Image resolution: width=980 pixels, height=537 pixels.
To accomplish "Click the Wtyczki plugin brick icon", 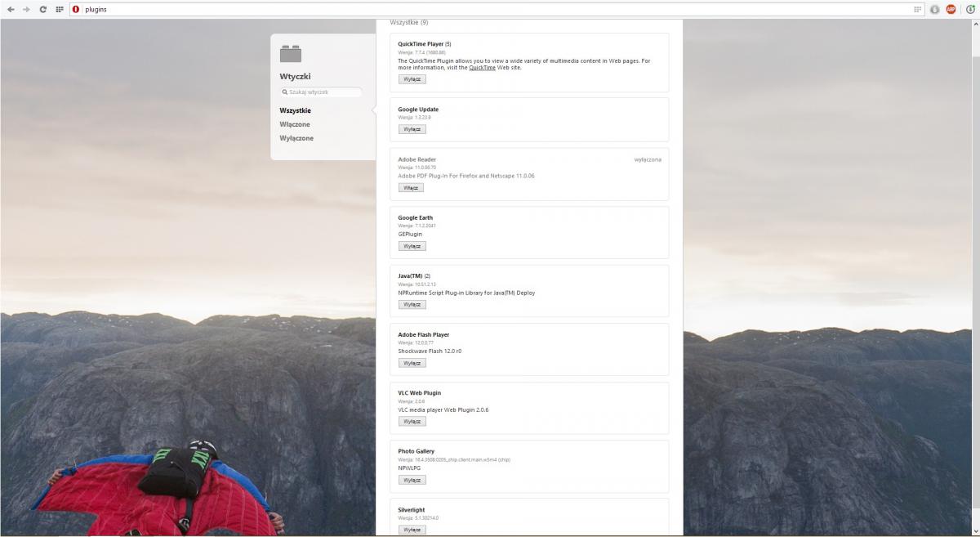I will coord(290,54).
